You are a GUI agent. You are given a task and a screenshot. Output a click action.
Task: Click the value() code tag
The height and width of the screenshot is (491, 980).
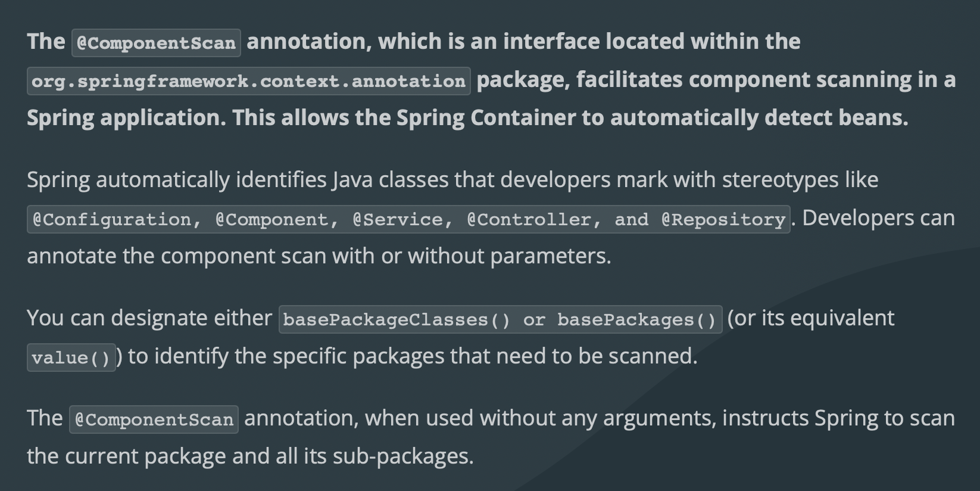coord(71,358)
